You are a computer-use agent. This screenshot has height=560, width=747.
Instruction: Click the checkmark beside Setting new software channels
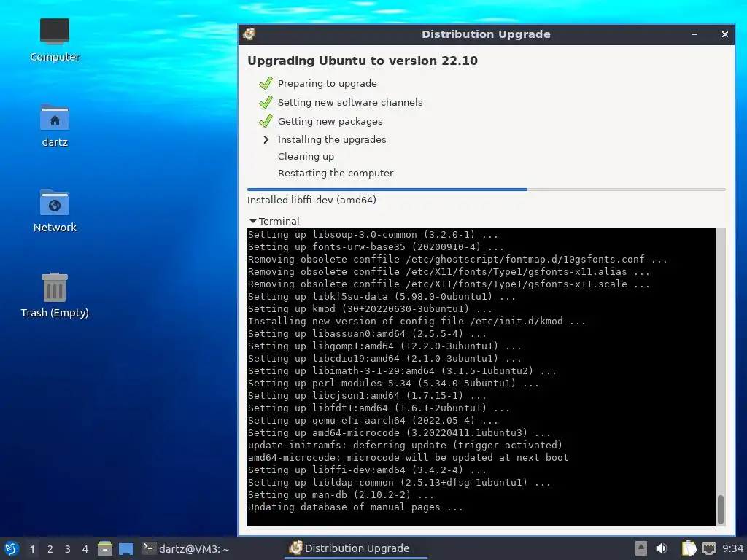[x=266, y=102]
